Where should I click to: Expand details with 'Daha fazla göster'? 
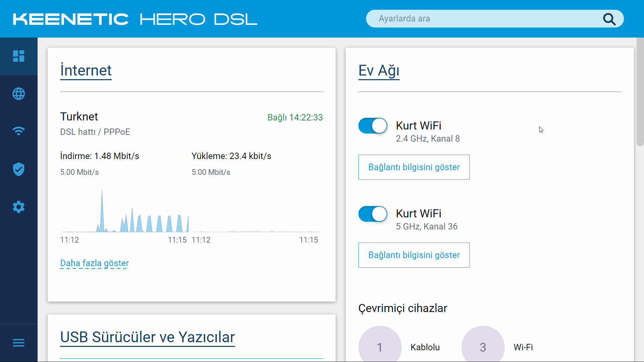pyautogui.click(x=94, y=263)
